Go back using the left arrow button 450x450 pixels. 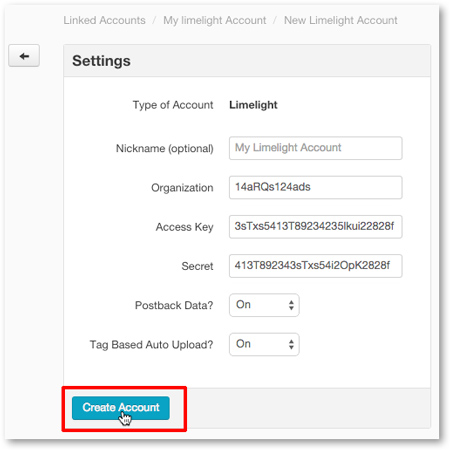click(24, 56)
